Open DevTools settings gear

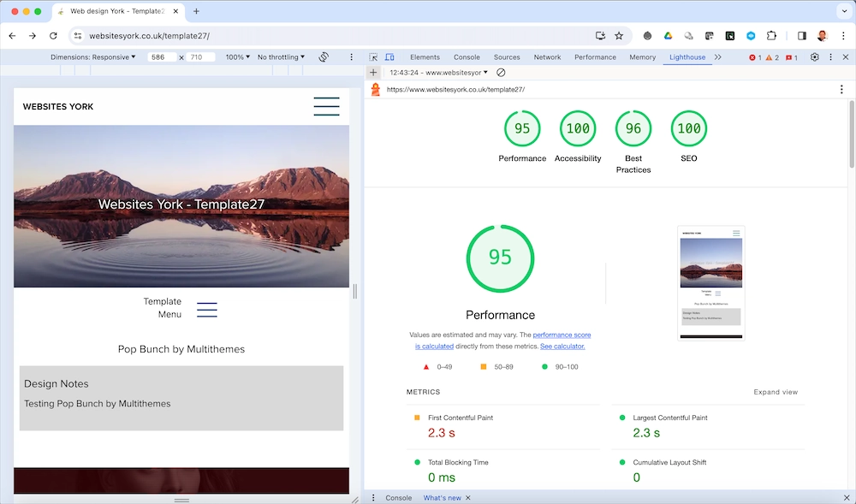coord(815,57)
